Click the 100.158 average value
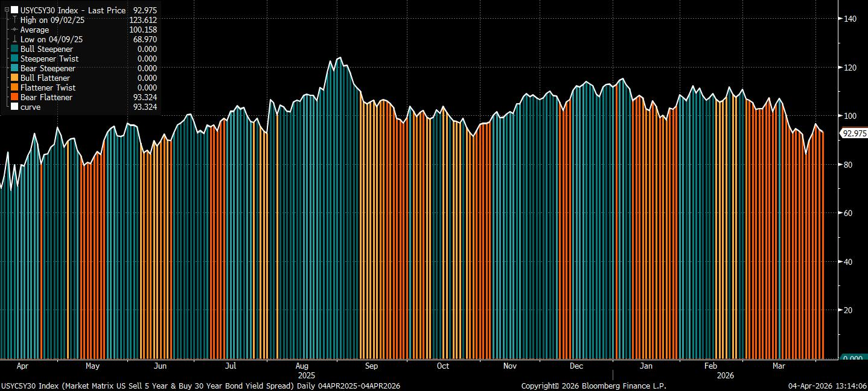 pos(143,30)
